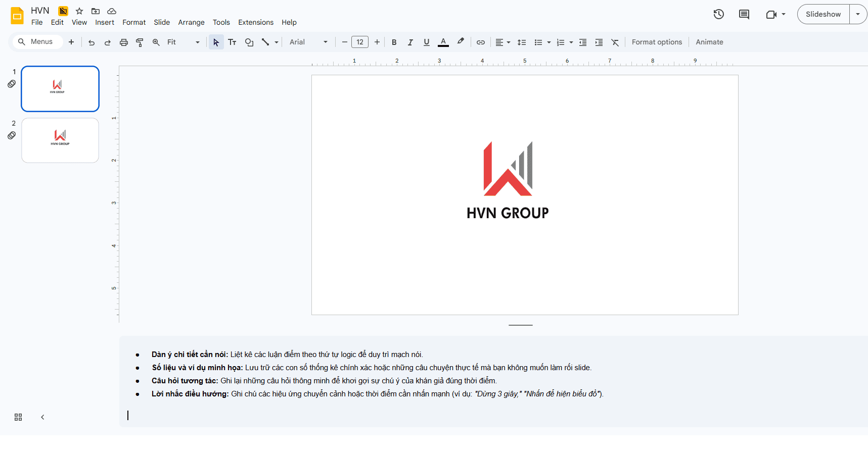Click the HVN badge icon beside title

[63, 11]
